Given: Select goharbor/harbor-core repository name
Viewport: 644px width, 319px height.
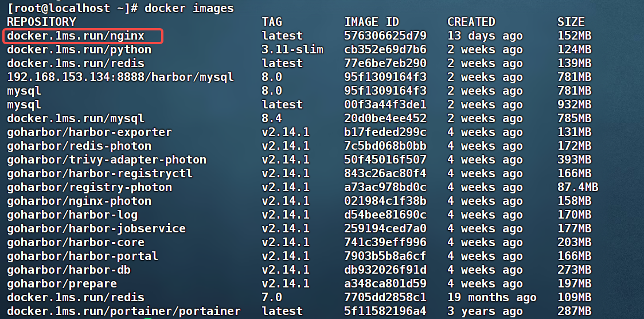Looking at the screenshot, I should coord(76,243).
